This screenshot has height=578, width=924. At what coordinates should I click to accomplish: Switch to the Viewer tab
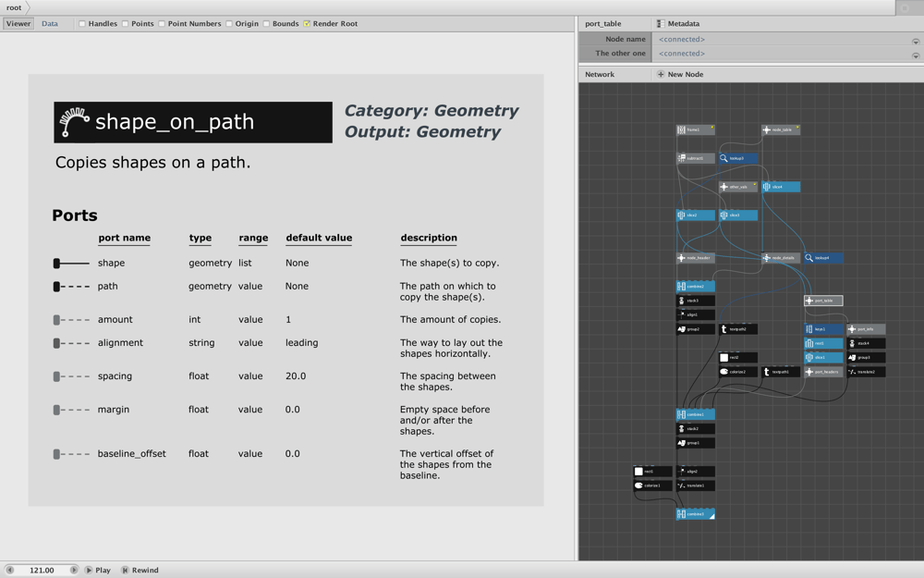point(18,24)
